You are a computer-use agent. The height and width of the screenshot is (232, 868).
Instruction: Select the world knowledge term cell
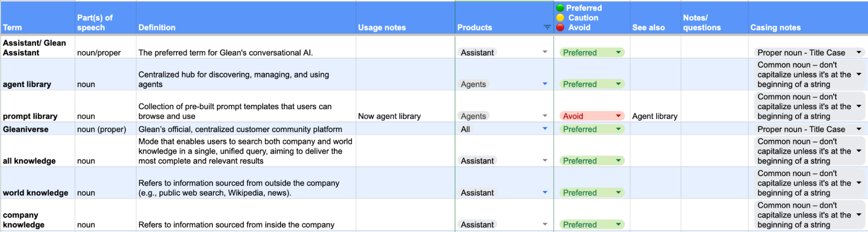pos(37,183)
